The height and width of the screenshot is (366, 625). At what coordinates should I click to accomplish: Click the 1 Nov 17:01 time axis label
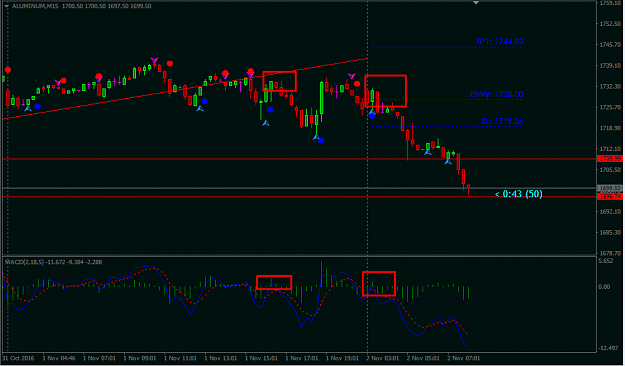(302, 358)
